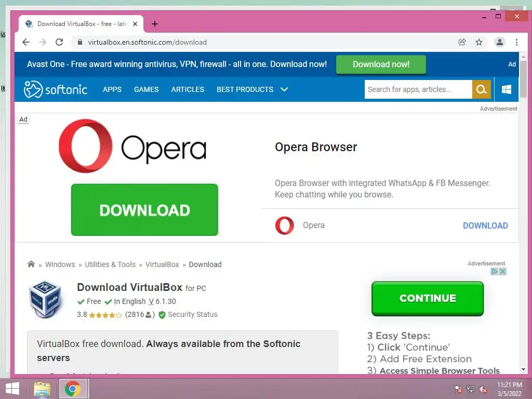The height and width of the screenshot is (399, 532).
Task: Click the green Security Status shield
Action: click(162, 314)
